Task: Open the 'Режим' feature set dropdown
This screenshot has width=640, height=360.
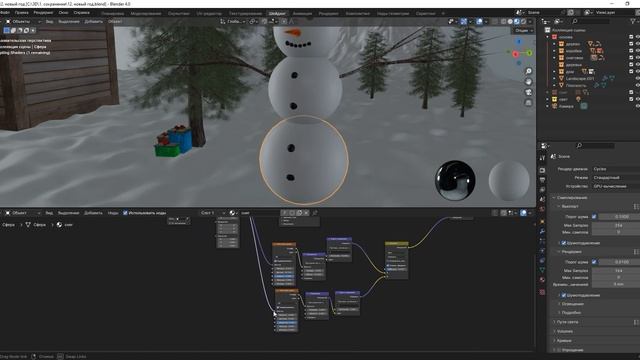Action: 616,178
